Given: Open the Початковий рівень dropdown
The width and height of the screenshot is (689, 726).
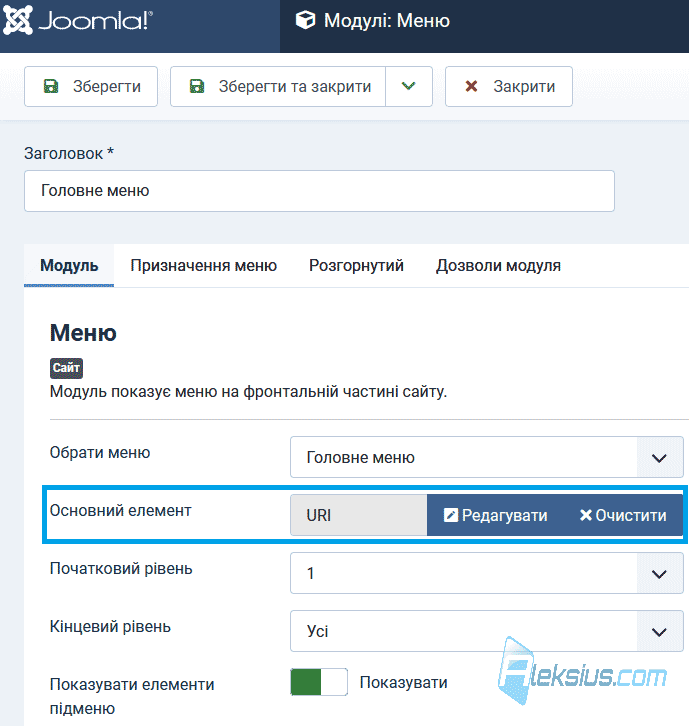Looking at the screenshot, I should click(x=487, y=573).
